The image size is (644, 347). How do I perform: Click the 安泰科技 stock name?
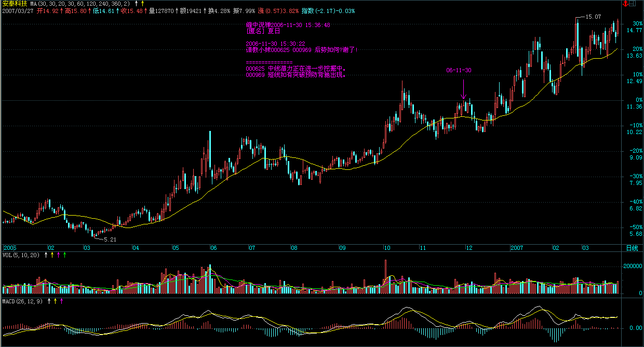coord(14,4)
